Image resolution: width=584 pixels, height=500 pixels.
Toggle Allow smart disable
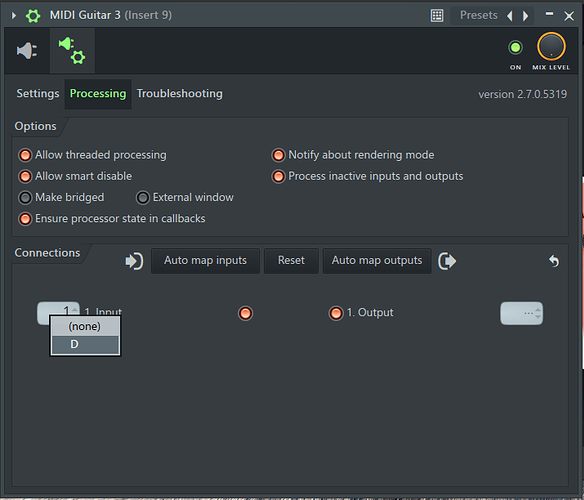pyautogui.click(x=25, y=176)
